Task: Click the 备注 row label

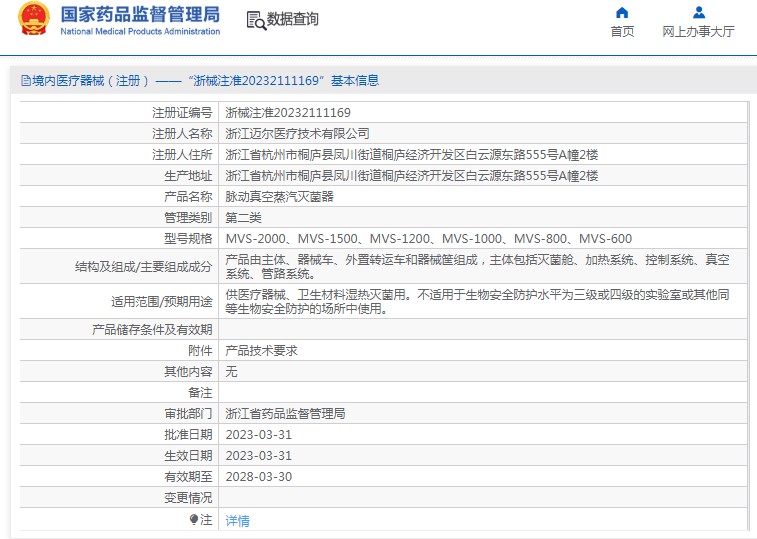Action: click(200, 393)
